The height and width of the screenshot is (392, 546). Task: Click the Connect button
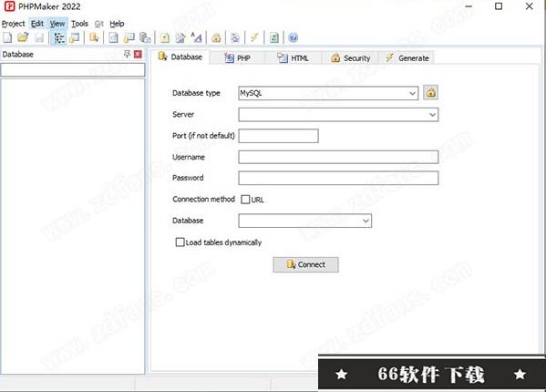tap(305, 264)
